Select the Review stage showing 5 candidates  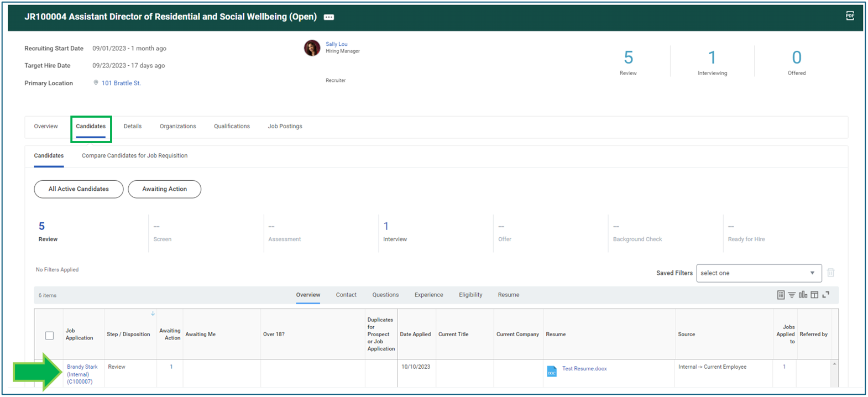[x=48, y=232]
